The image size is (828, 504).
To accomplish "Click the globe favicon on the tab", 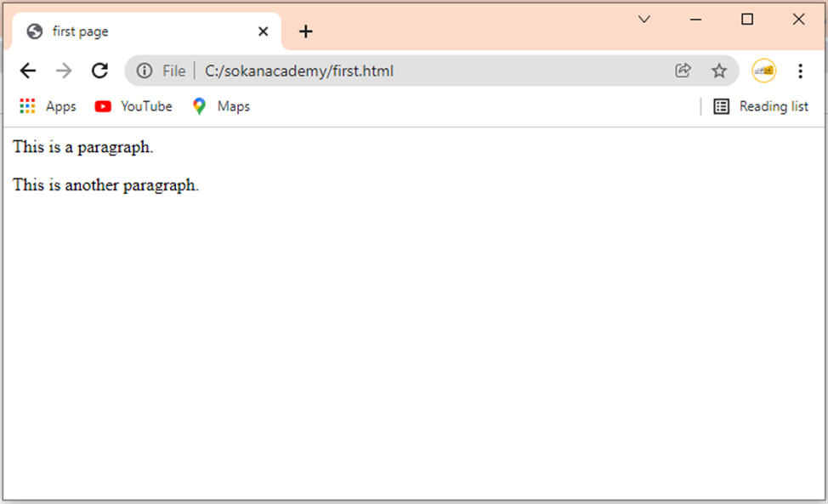I will (x=35, y=31).
